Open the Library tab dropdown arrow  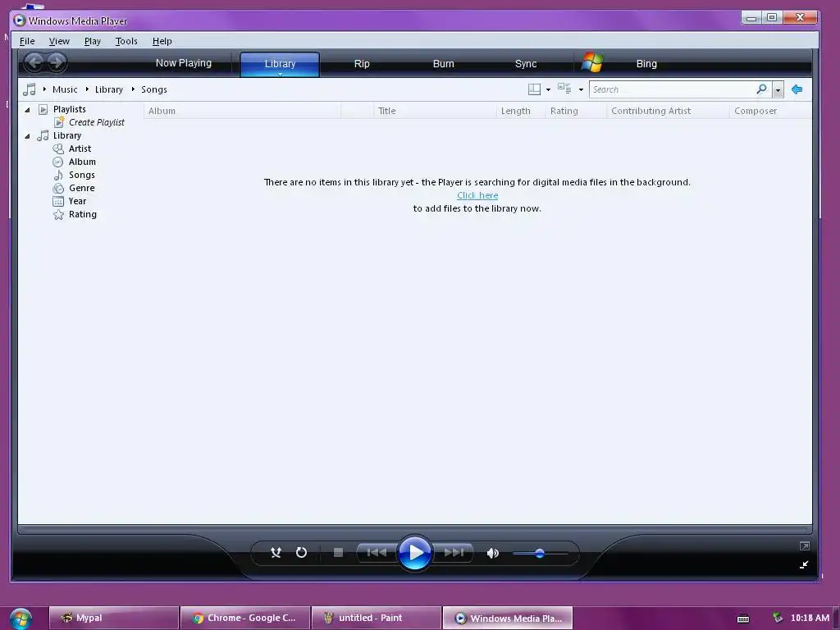280,74
